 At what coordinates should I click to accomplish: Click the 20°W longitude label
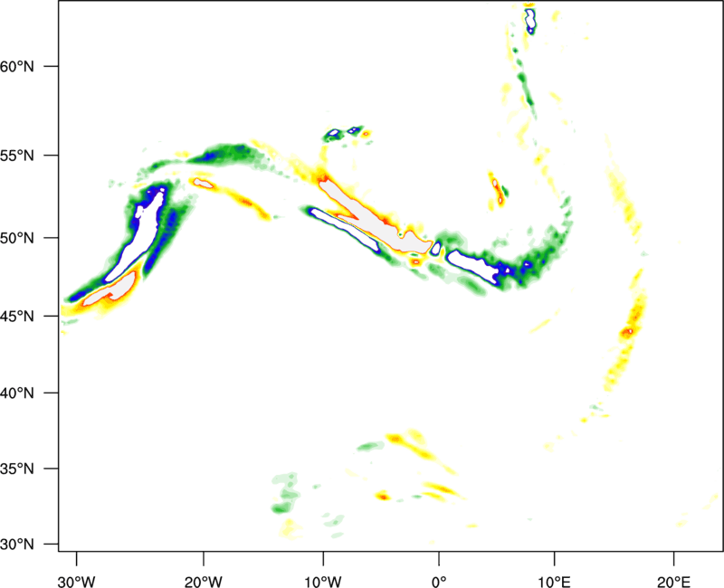[x=204, y=582]
